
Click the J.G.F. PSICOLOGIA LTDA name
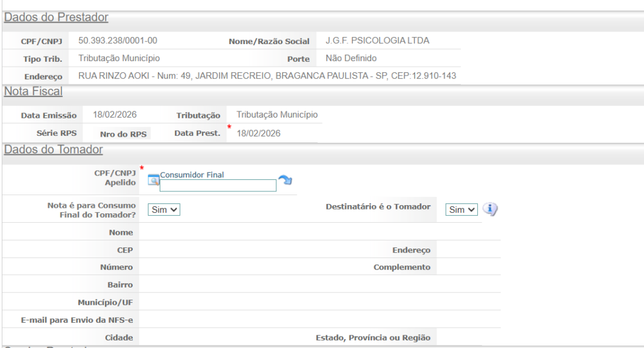pyautogui.click(x=377, y=41)
